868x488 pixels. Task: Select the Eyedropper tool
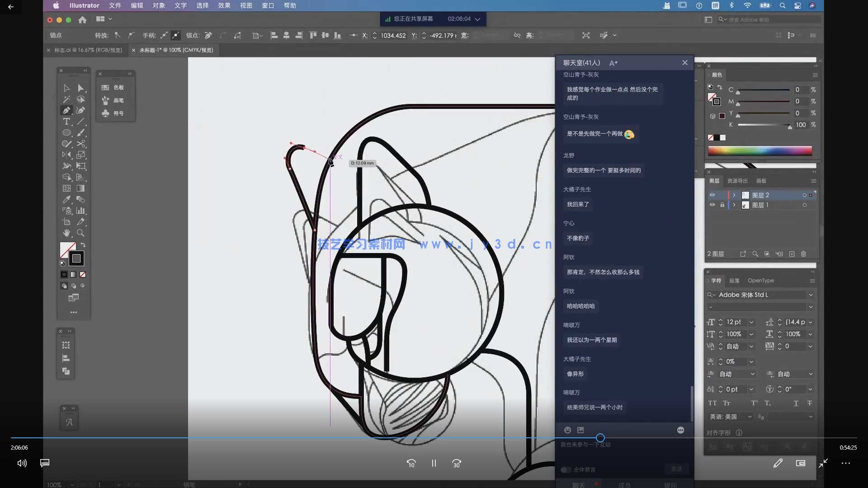coord(66,199)
